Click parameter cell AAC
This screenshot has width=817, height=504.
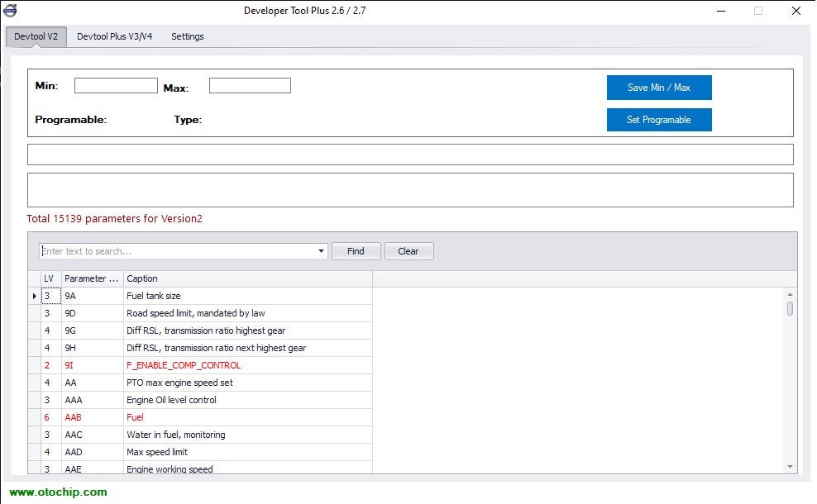point(93,435)
